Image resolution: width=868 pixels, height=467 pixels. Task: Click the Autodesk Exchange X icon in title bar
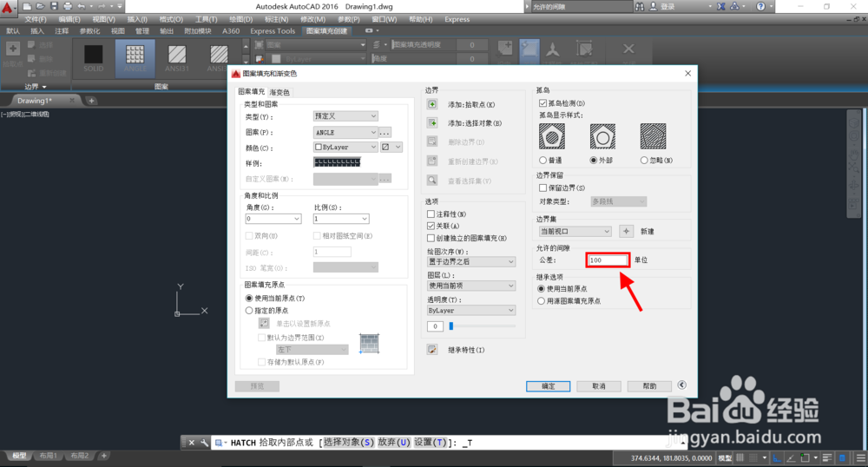[x=720, y=6]
